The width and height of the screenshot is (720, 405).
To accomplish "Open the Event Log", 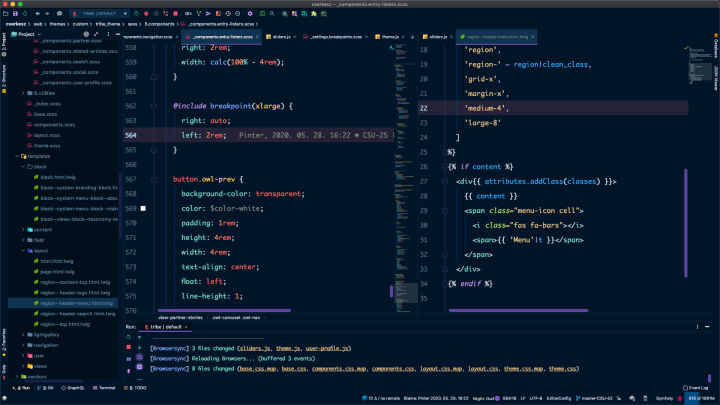I will pos(696,388).
